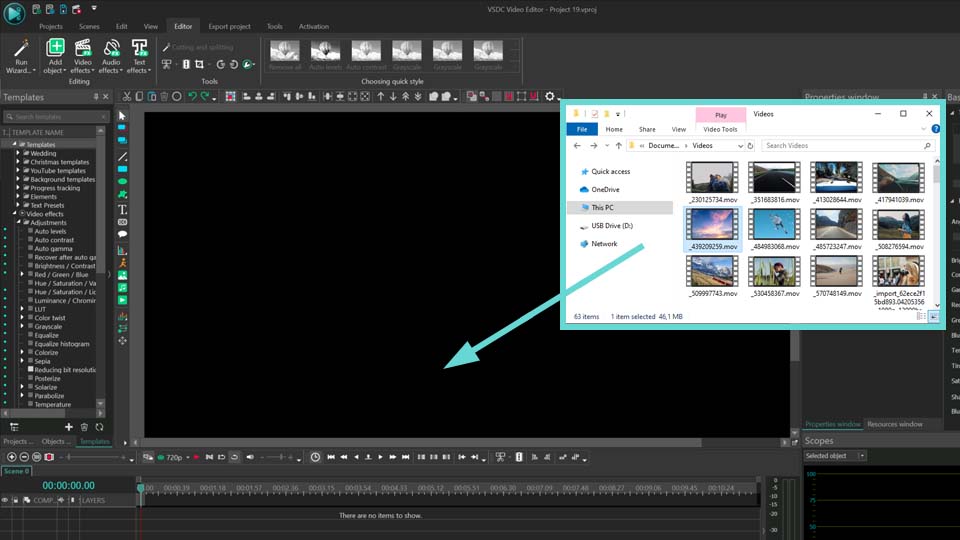Toggle the speaker volume mute icon
The width and height of the screenshot is (960, 540).
(x=250, y=457)
